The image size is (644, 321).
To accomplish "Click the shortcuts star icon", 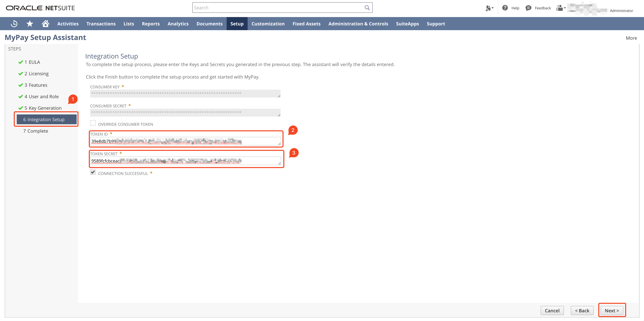I will point(29,23).
